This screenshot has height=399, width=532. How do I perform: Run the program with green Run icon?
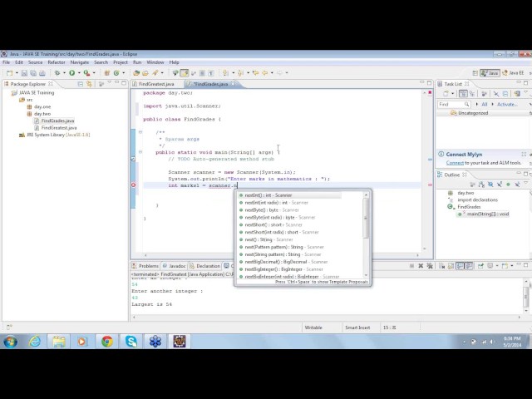(72, 73)
